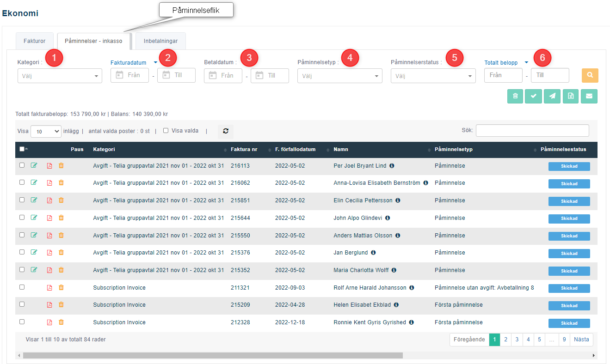This screenshot has width=610, height=364.
Task: Click the green document export button
Action: pos(571,96)
